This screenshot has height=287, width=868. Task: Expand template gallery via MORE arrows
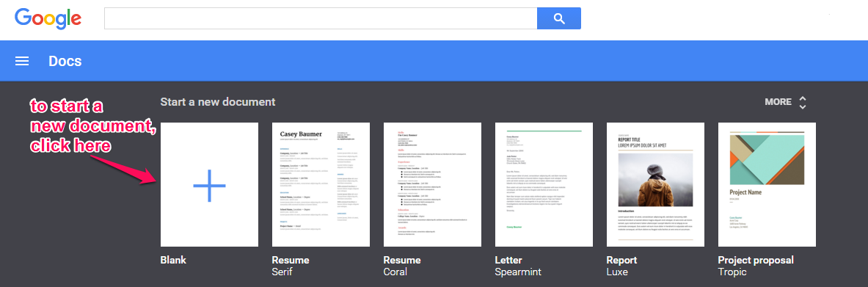tap(803, 102)
